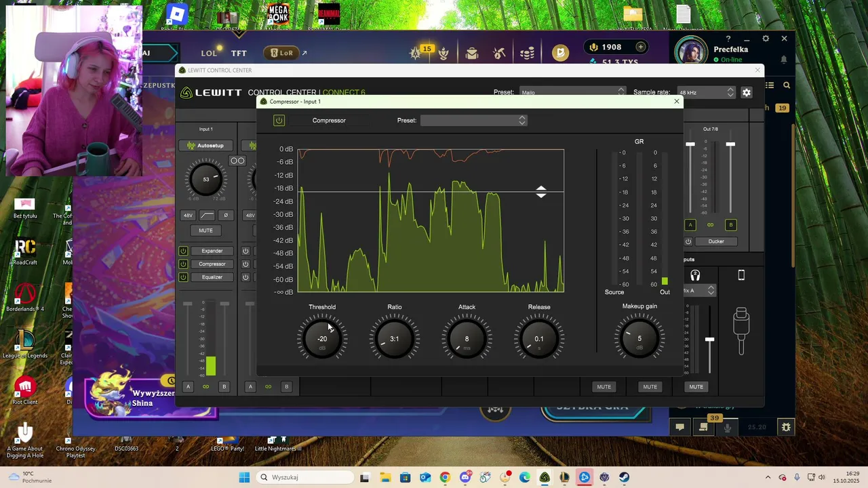Click the Input 1 gain knob
Viewport: 868px width, 488px height.
[206, 180]
